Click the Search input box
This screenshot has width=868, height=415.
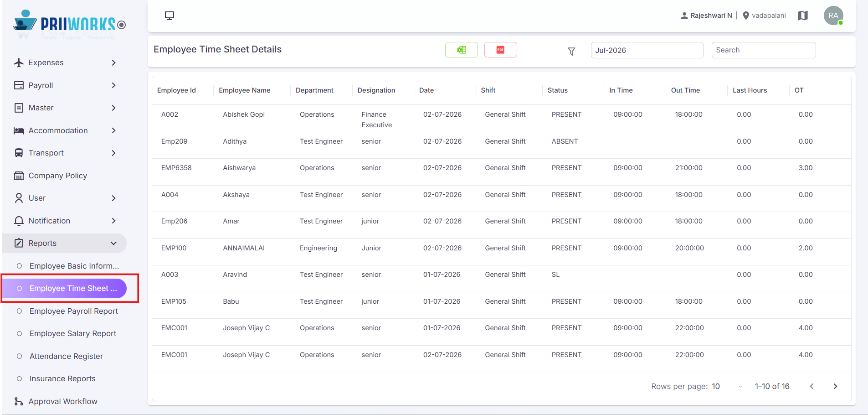click(764, 50)
